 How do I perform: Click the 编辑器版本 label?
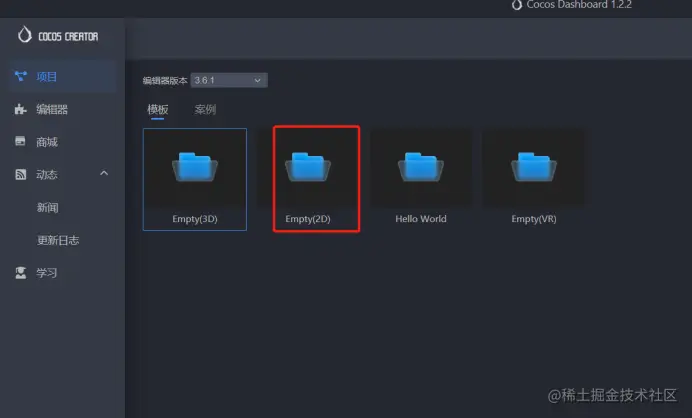[x=165, y=80]
